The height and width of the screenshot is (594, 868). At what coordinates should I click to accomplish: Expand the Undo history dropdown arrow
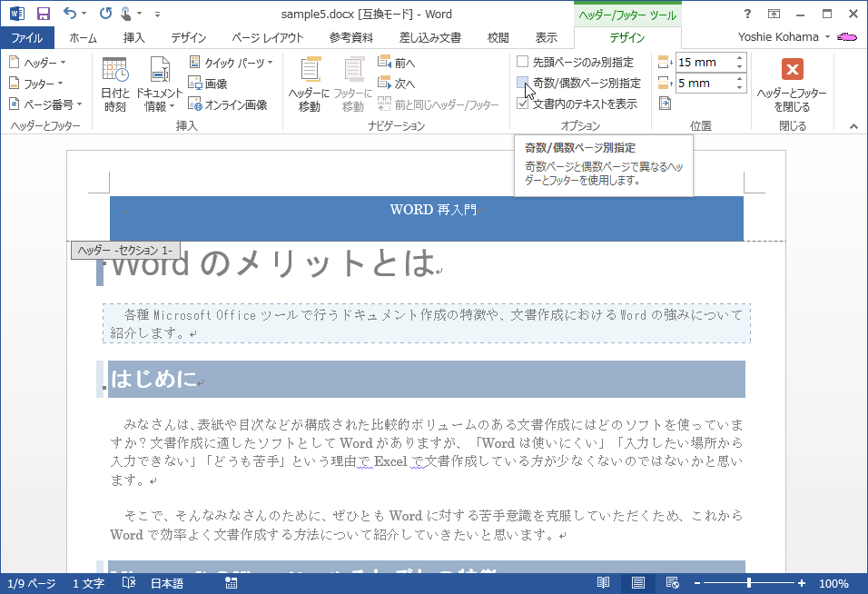(84, 14)
